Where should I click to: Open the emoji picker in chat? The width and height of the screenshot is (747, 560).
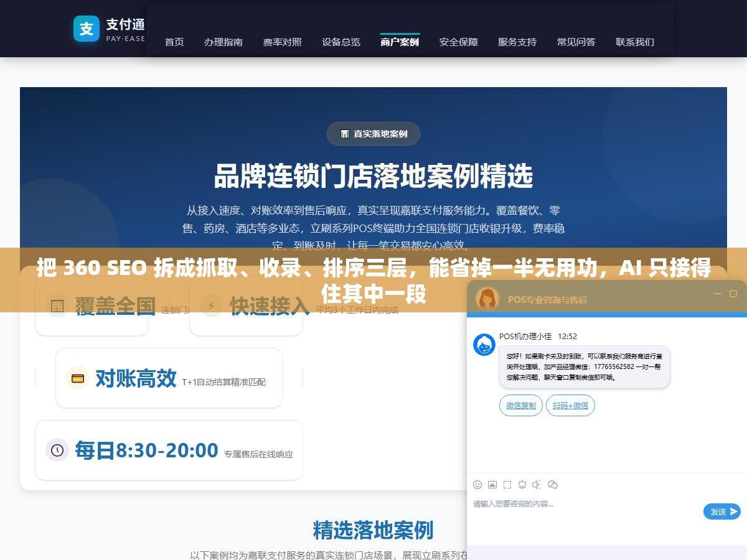[477, 485]
